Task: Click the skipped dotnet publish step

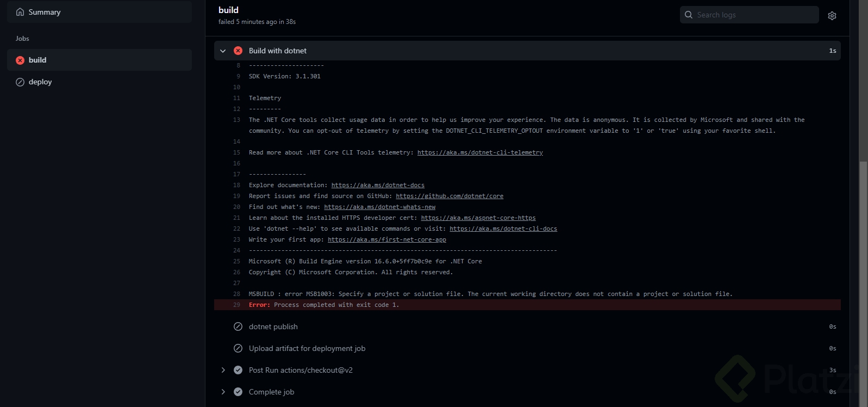Action: [273, 326]
